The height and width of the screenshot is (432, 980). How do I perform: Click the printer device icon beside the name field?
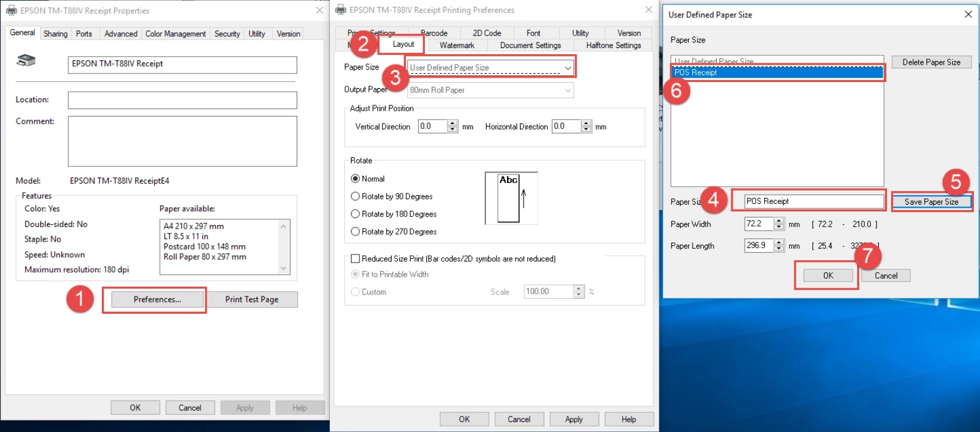(26, 60)
